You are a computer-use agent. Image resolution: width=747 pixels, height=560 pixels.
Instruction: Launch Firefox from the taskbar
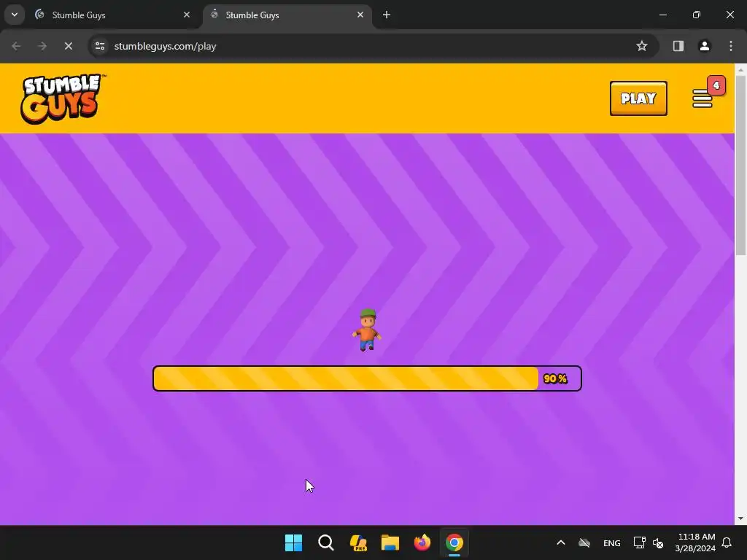click(422, 542)
